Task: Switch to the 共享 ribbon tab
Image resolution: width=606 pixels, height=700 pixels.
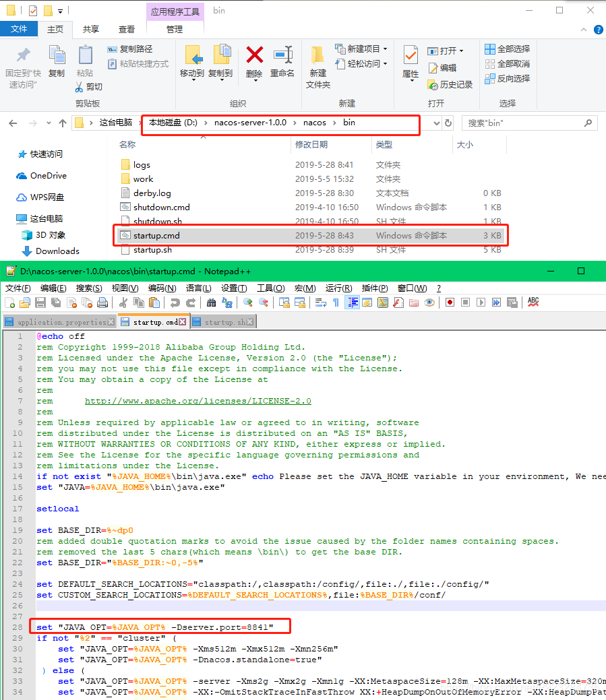Action: pyautogui.click(x=90, y=29)
